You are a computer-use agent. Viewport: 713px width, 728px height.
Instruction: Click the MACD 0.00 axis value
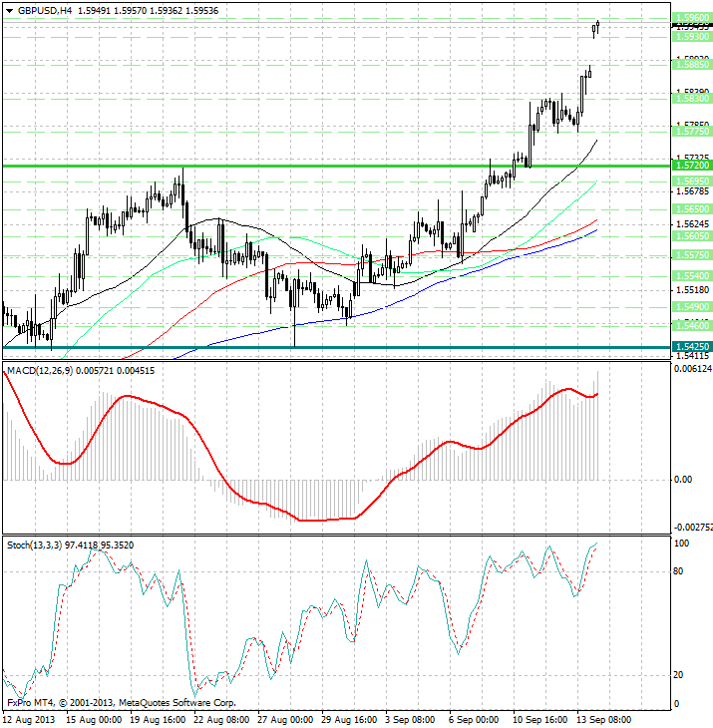pos(682,480)
